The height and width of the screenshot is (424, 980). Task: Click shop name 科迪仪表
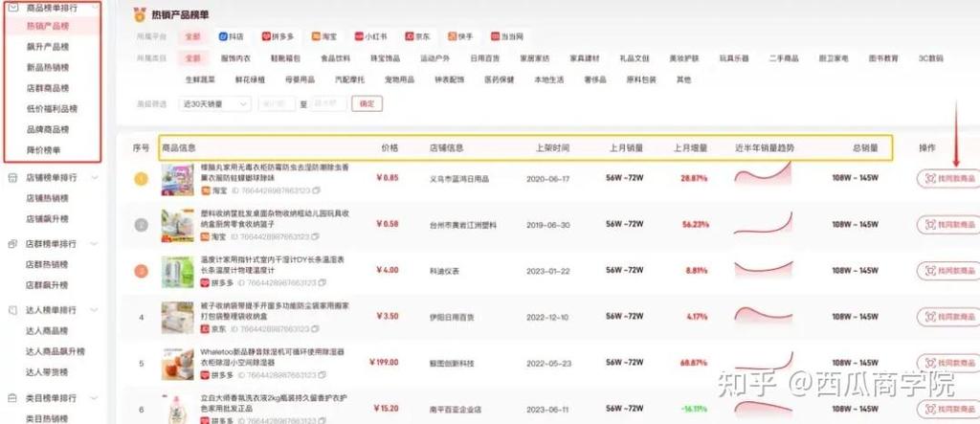(x=444, y=272)
